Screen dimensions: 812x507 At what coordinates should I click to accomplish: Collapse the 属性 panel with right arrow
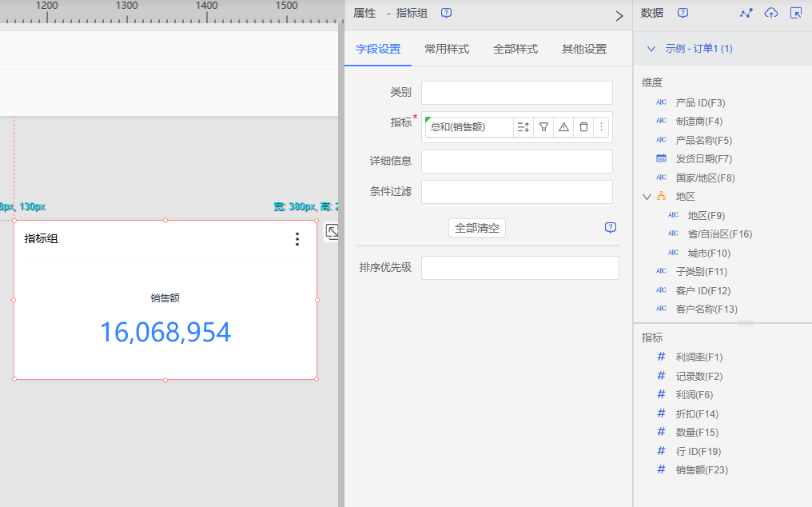point(619,15)
